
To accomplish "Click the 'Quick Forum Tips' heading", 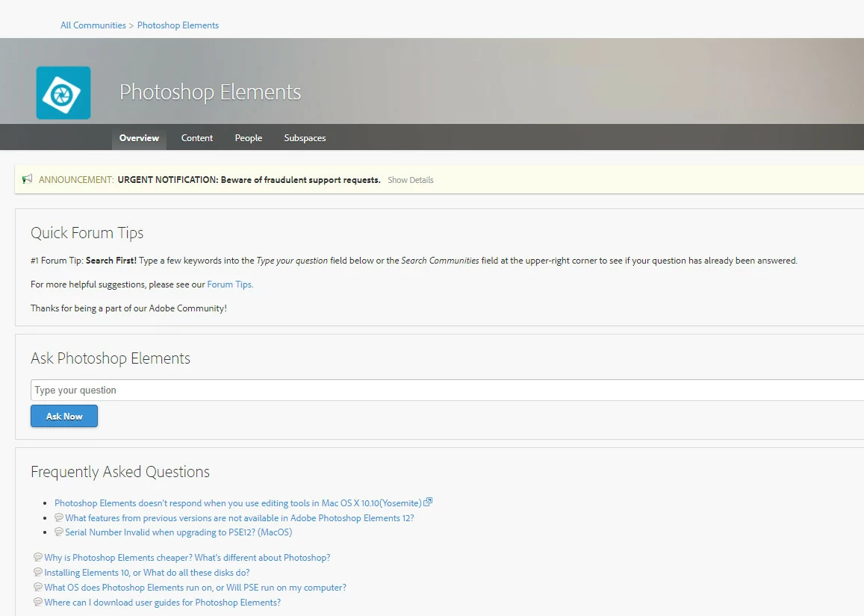I will pos(87,233).
